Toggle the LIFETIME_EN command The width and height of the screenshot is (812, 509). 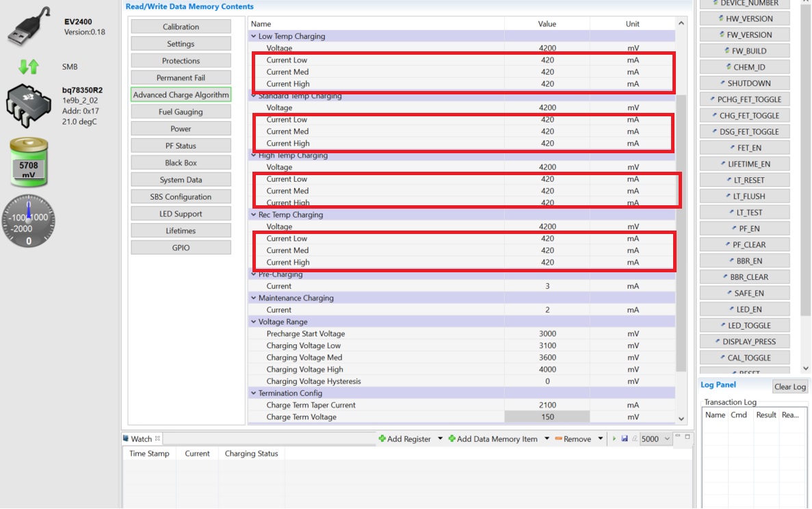(745, 164)
